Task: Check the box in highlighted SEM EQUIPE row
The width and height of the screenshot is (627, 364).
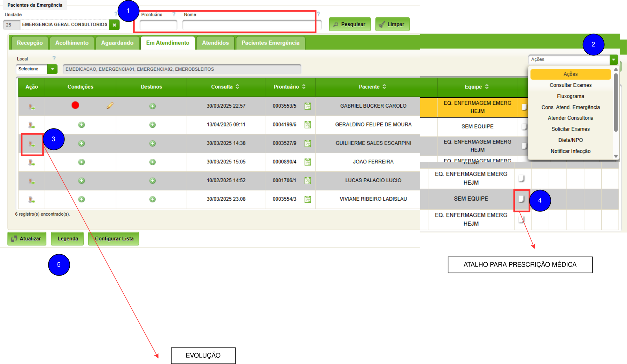Action: point(521,199)
